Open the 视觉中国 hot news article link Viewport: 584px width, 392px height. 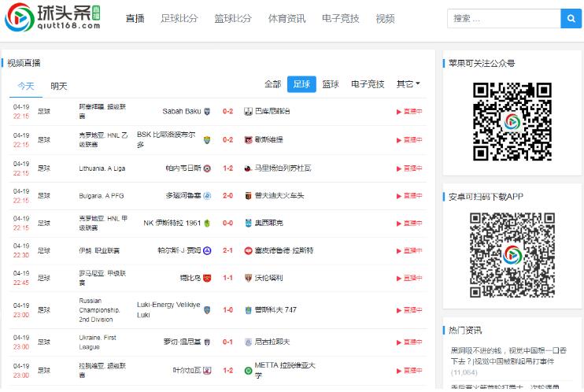pyautogui.click(x=501, y=356)
